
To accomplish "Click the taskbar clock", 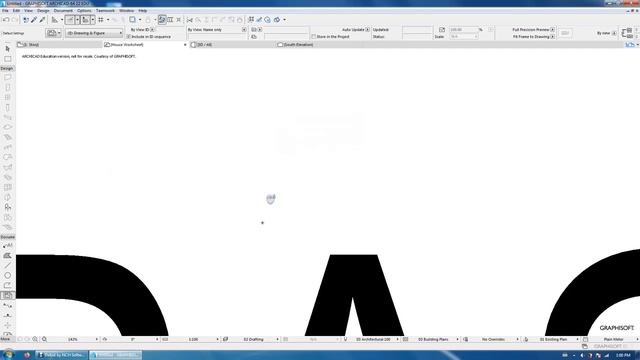I will [623, 355].
